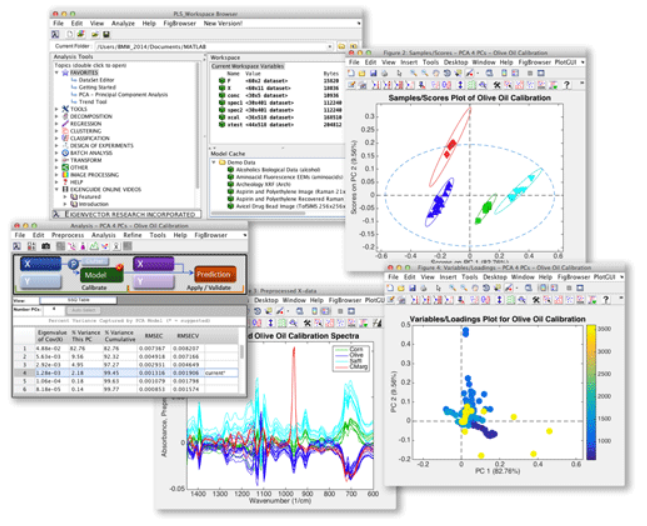Click the Model Cache horizontal scrollbar

point(259,213)
